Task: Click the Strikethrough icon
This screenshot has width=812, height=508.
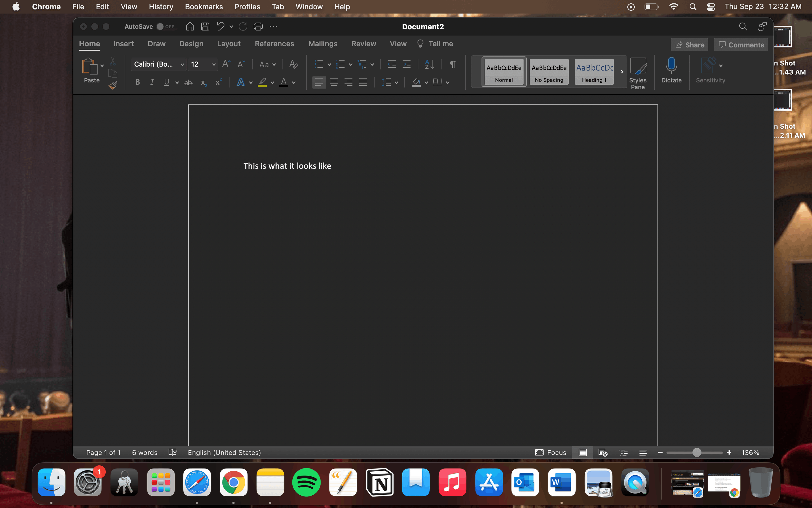Action: point(188,82)
